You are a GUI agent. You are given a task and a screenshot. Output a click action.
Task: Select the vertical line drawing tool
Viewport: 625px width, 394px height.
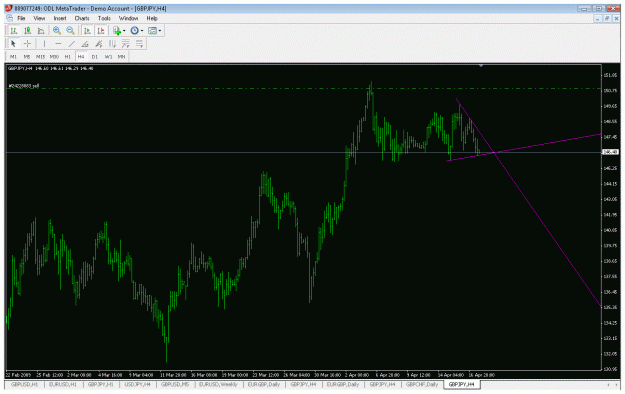point(44,44)
